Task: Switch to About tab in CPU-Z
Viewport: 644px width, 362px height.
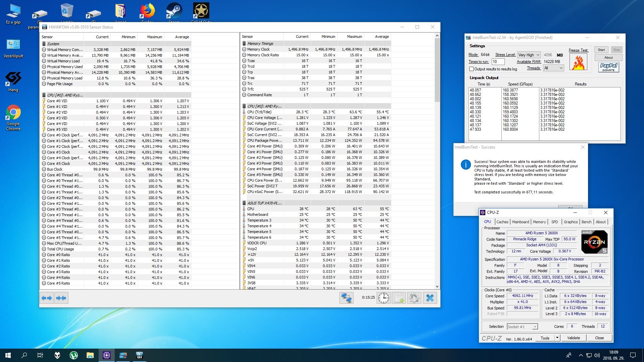Action: 600,222
